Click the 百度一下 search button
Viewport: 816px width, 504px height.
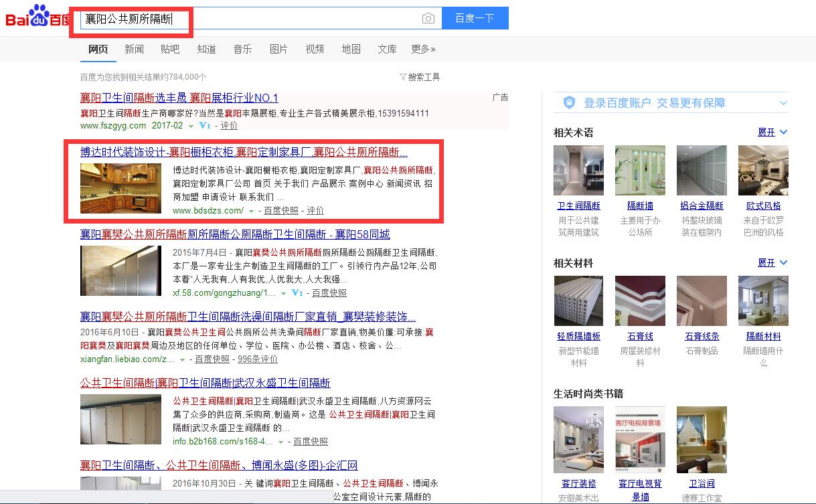475,18
